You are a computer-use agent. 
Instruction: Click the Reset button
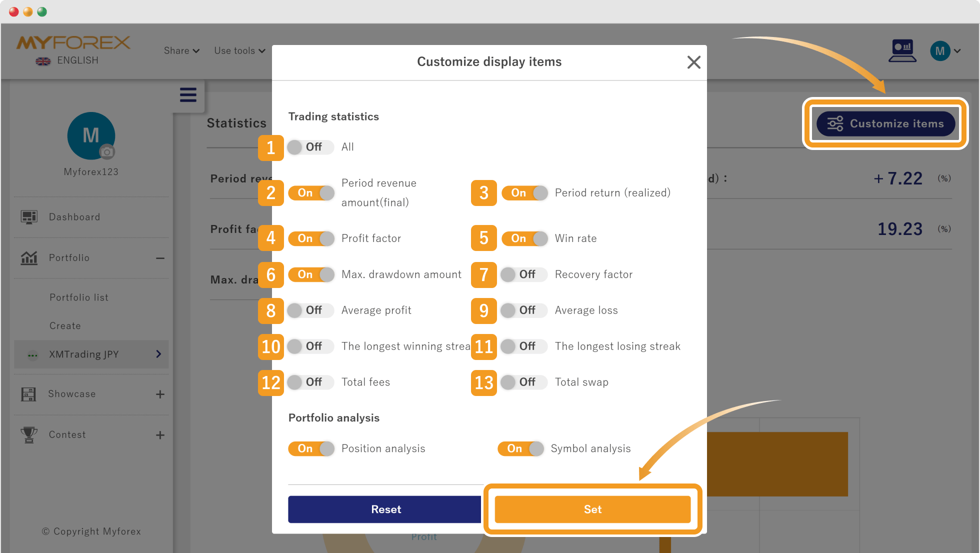(384, 509)
